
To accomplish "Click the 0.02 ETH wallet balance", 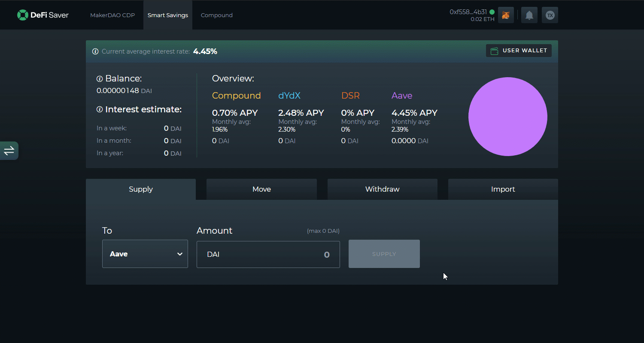I will tap(483, 19).
